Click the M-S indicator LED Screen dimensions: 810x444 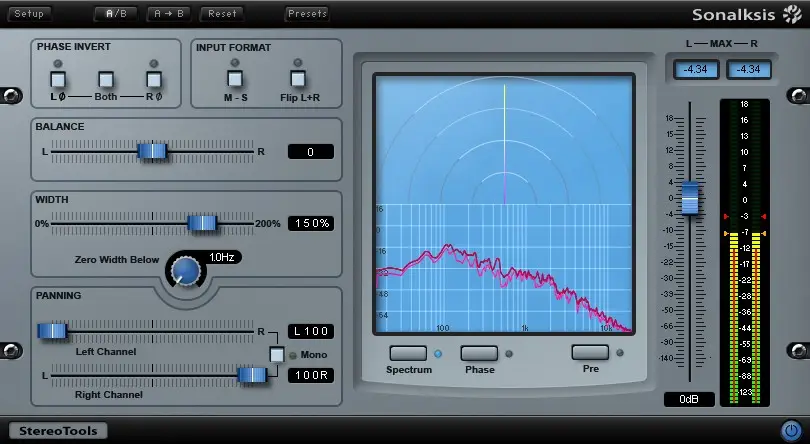(x=235, y=63)
